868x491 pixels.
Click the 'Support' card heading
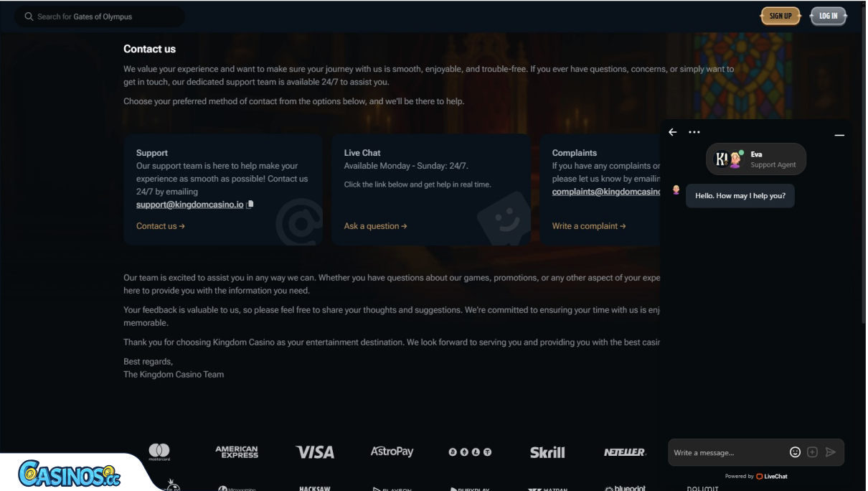(x=152, y=153)
